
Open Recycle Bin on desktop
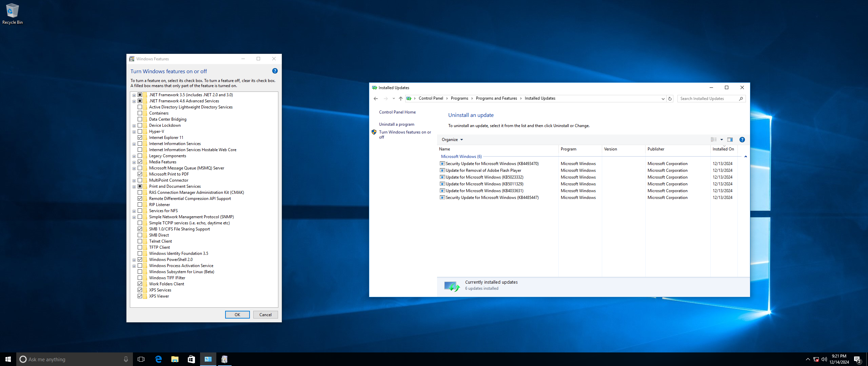(13, 14)
